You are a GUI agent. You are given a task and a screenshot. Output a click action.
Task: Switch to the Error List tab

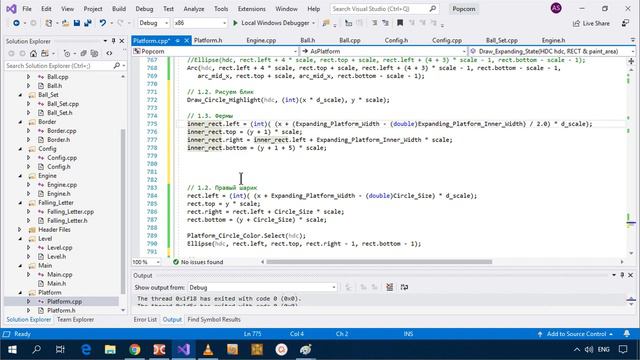(145, 320)
